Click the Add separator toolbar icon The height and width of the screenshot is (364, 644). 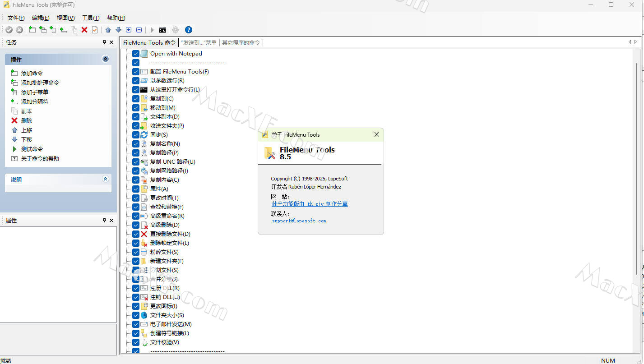[63, 30]
